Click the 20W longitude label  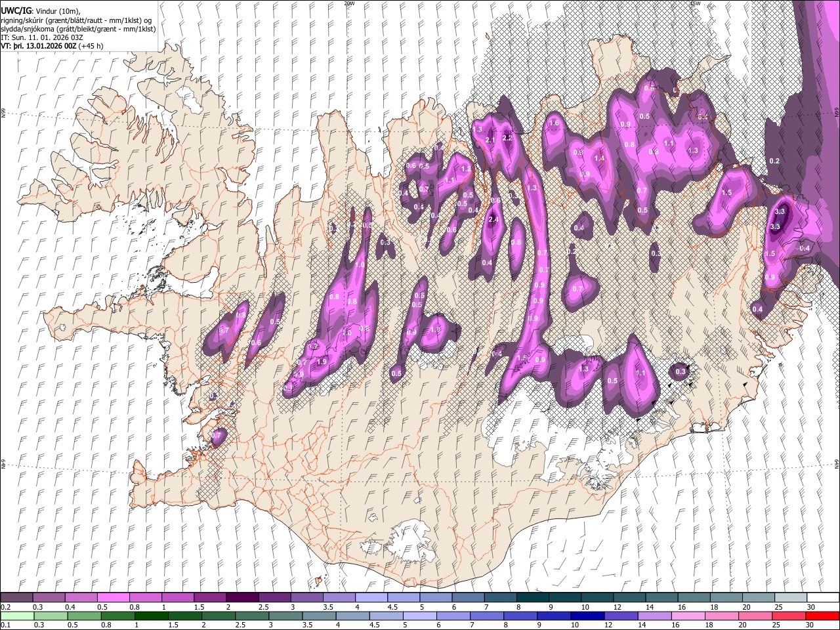coord(349,3)
